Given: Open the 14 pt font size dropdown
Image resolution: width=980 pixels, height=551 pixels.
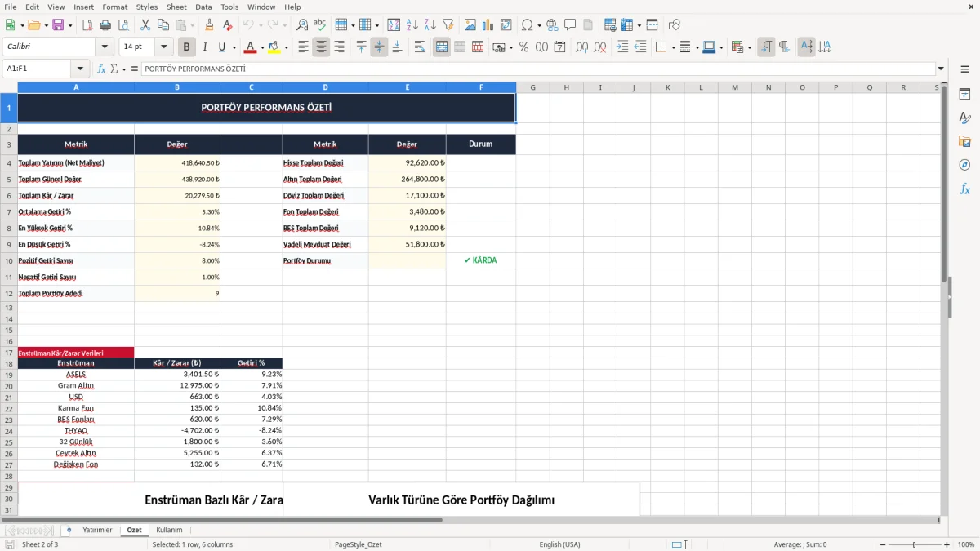Looking at the screenshot, I should [x=164, y=47].
